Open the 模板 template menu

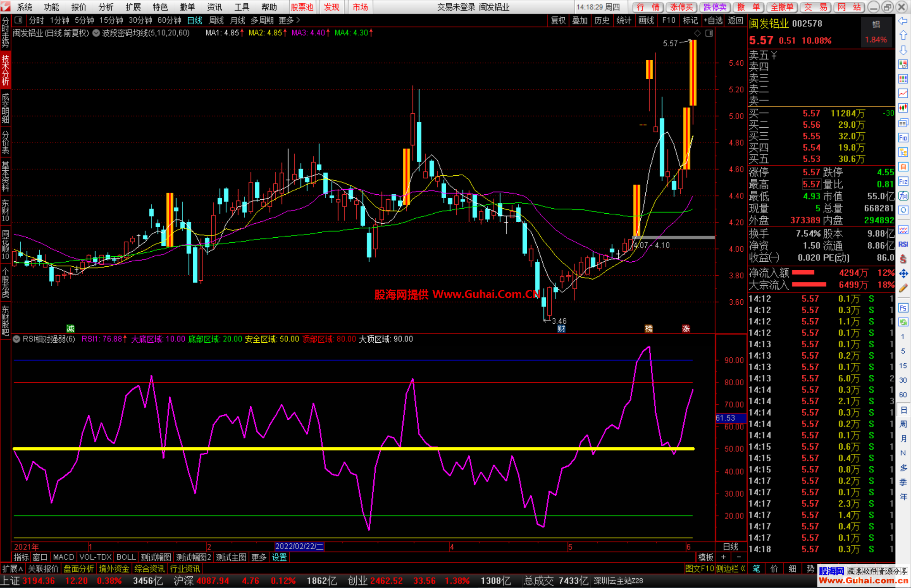[x=706, y=557]
